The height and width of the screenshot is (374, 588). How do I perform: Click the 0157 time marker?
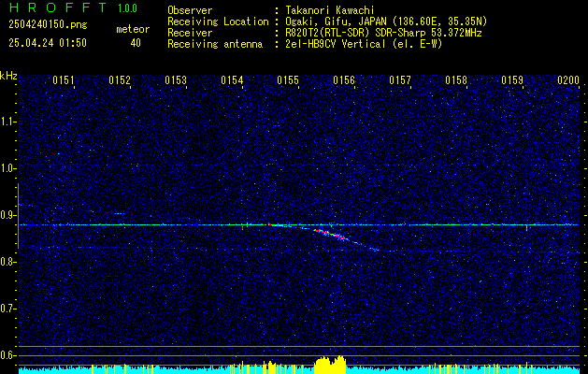(x=400, y=80)
